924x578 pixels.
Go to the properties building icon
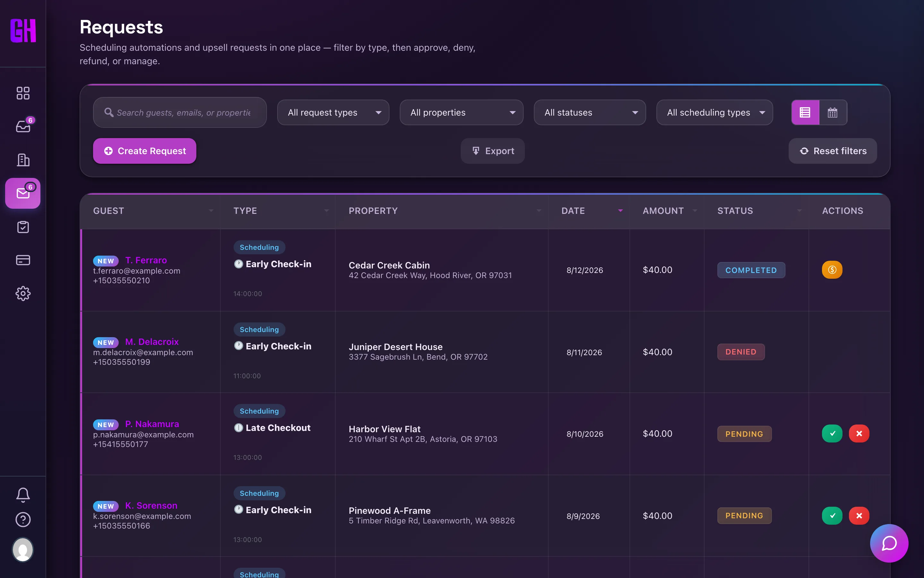[x=23, y=160]
